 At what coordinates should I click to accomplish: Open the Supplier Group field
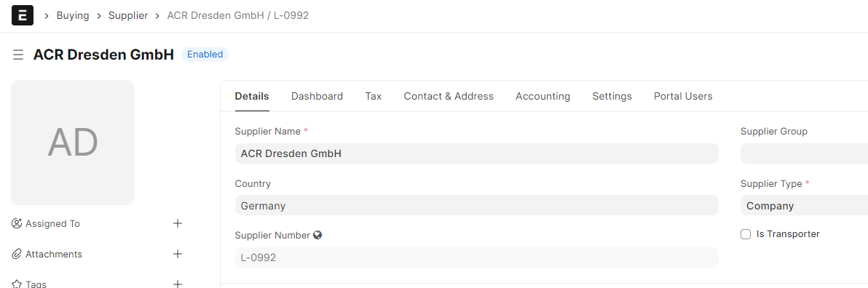(x=805, y=153)
